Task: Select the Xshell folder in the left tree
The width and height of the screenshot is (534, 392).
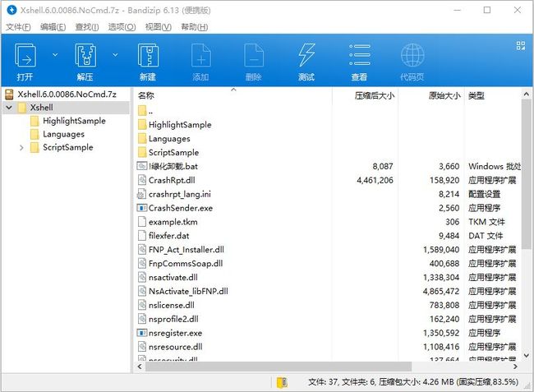Action: [x=41, y=108]
